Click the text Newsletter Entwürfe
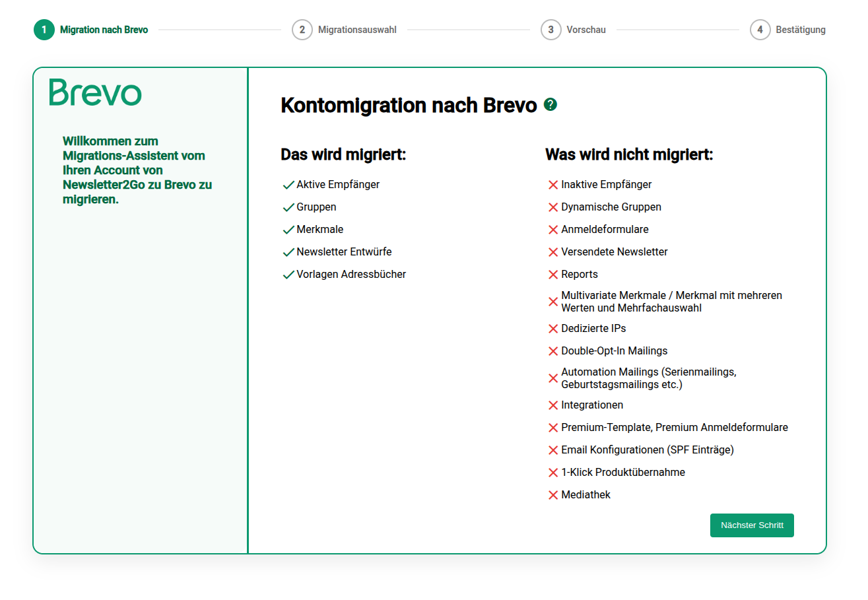 (344, 252)
